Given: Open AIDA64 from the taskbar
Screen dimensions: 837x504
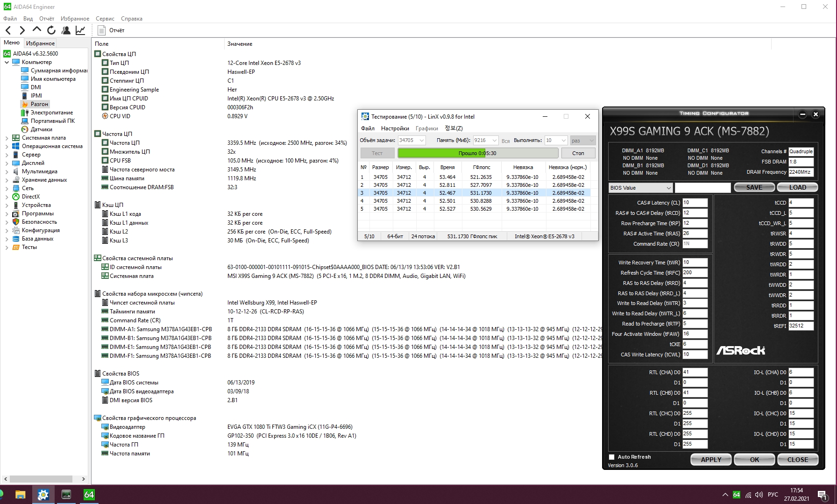Looking at the screenshot, I should 89,494.
